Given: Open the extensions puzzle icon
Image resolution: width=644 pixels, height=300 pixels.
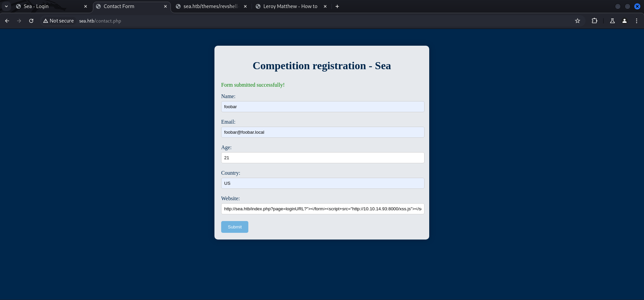Looking at the screenshot, I should click(x=594, y=21).
